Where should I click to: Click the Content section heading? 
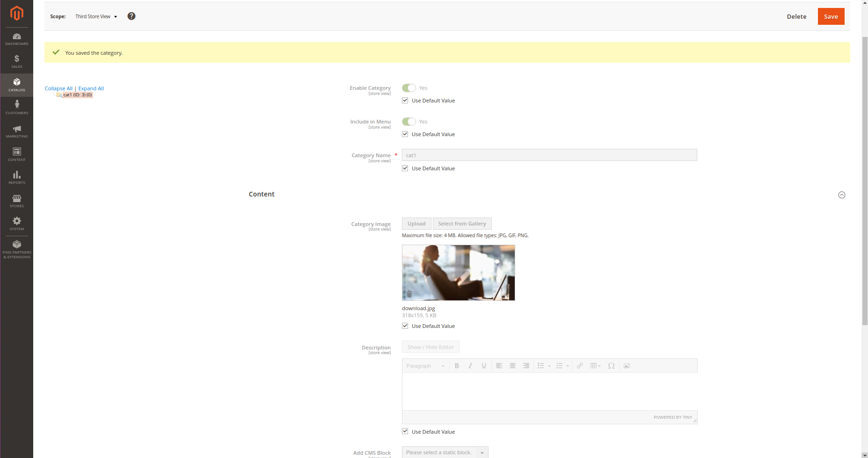click(262, 194)
